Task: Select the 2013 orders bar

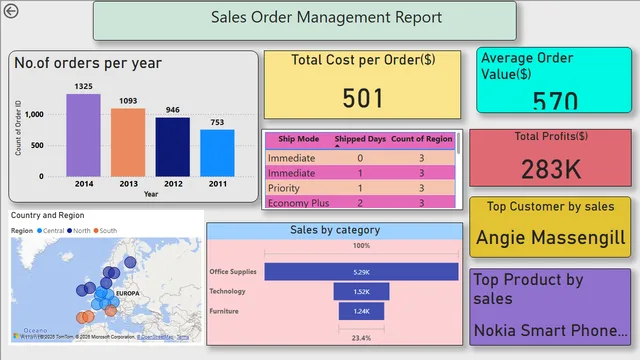Action: tap(128, 142)
